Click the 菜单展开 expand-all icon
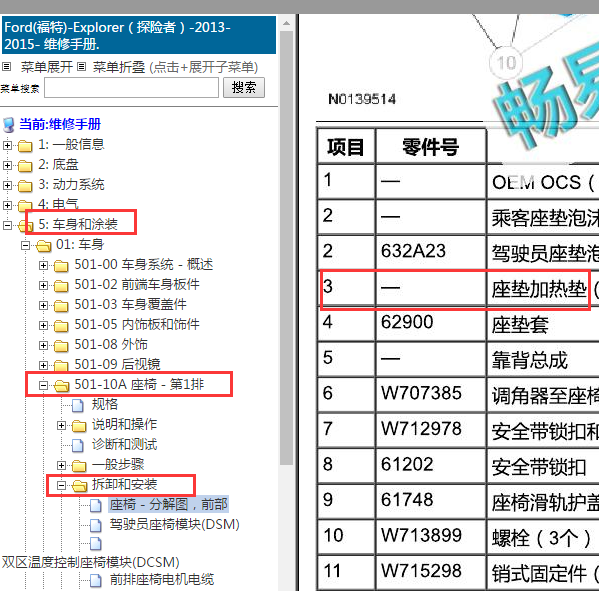Viewport: 599px width, 591px height. click(x=6, y=67)
